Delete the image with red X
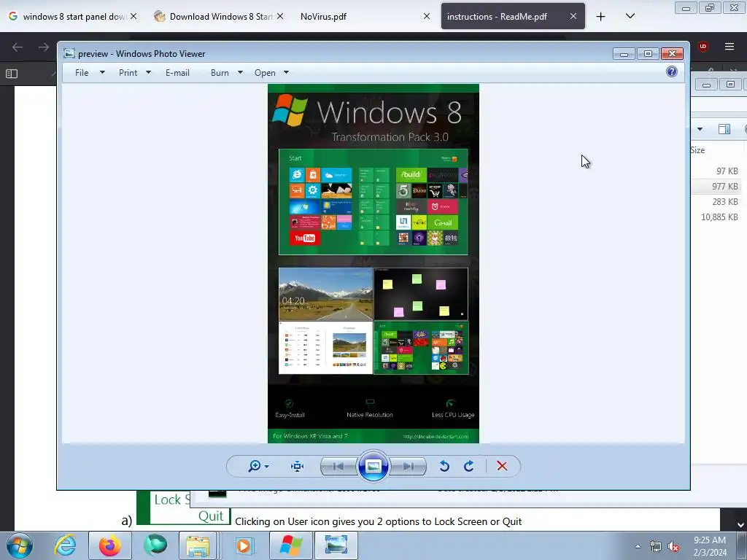 tap(502, 466)
